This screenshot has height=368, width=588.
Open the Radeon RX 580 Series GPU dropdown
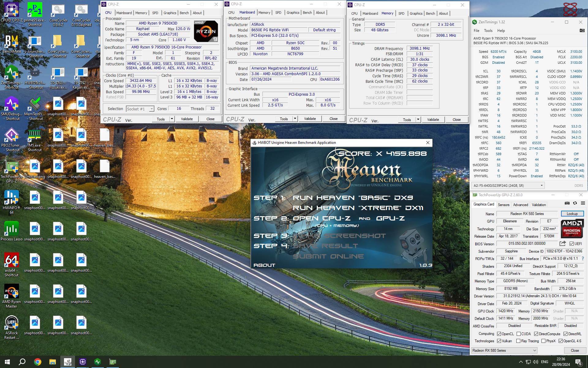(x=504, y=350)
